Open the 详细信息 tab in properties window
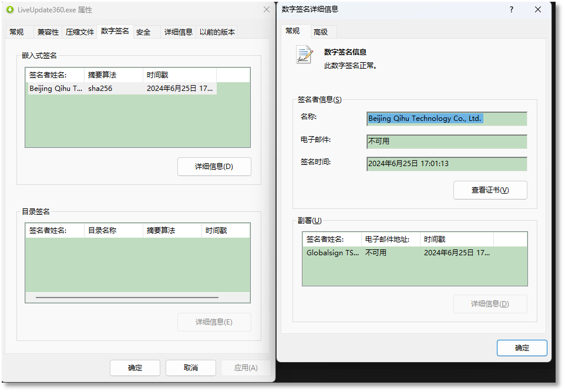The width and height of the screenshot is (565, 392). coord(179,32)
